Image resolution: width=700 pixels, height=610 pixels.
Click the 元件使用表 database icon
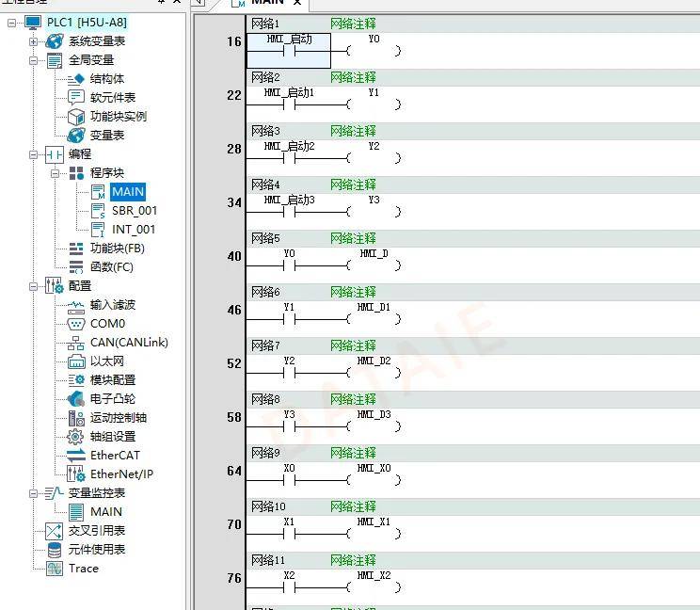coord(55,550)
